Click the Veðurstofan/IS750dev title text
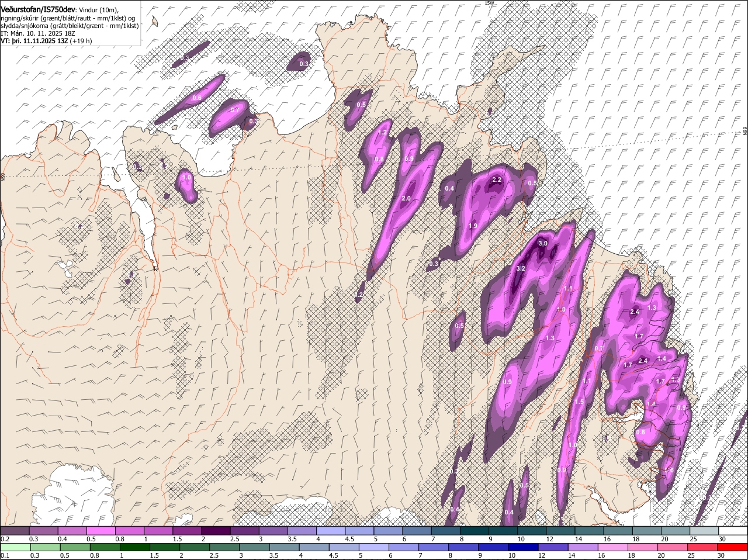 coord(38,9)
